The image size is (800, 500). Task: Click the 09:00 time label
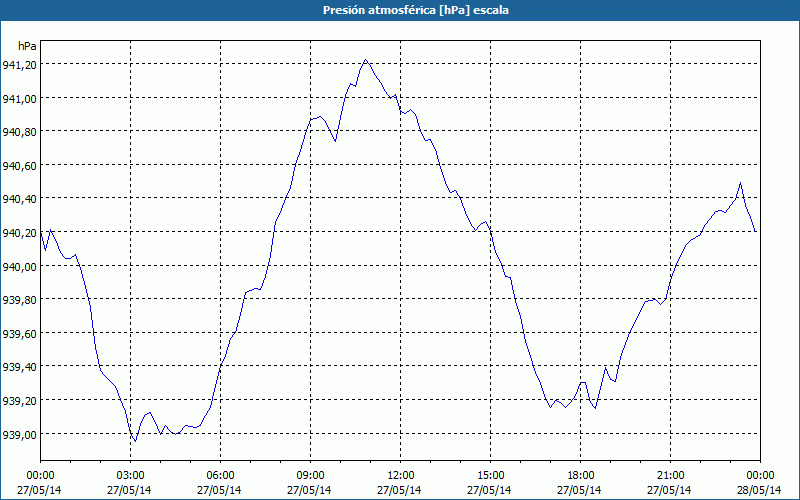(310, 476)
